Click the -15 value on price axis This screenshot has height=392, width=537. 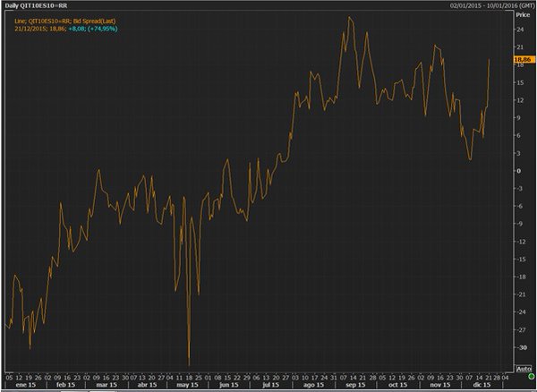(522, 260)
